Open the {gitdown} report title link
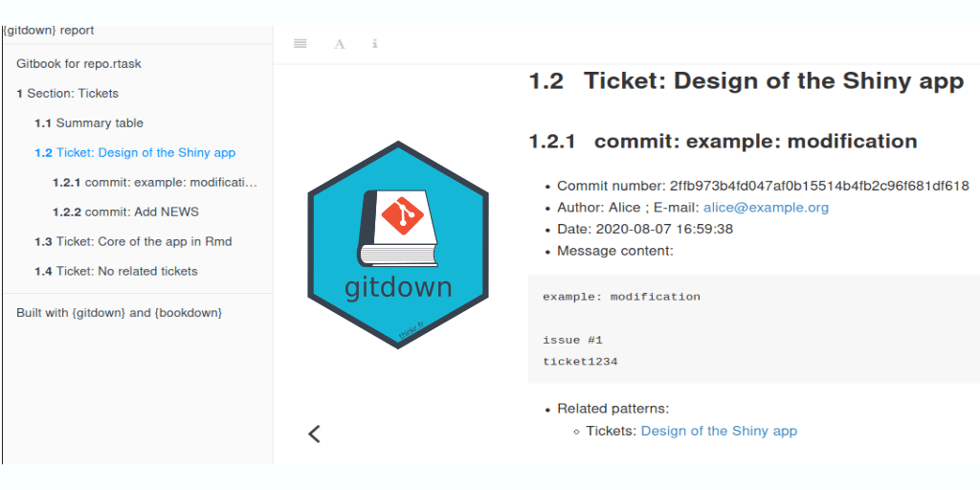Screen dimensions: 980x490 point(48,31)
